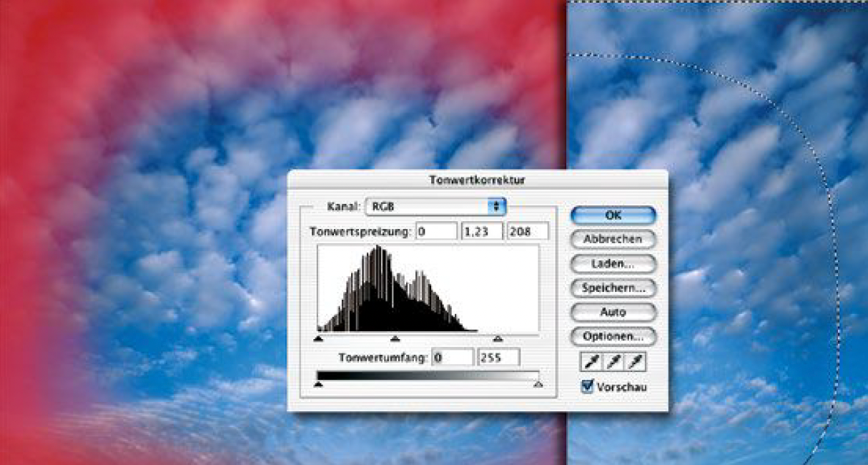Click the white output level slider
Screen dimensions: 868x465
(538, 384)
